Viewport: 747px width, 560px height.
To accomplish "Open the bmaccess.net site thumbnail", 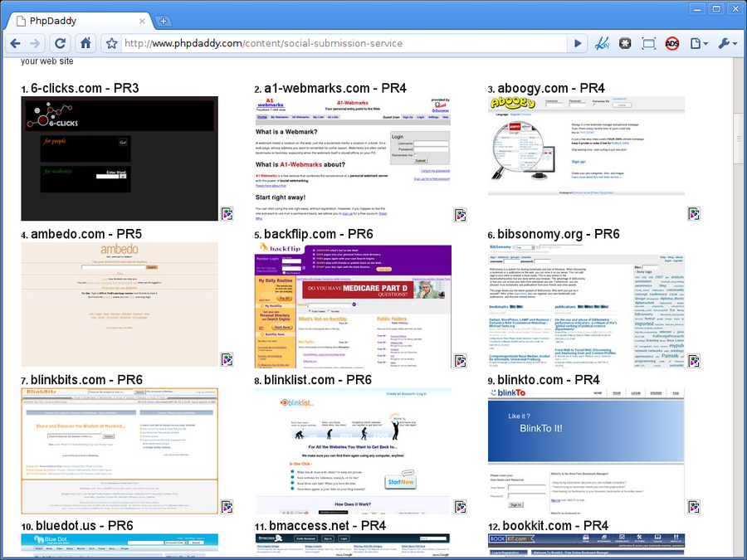I will point(353,545).
